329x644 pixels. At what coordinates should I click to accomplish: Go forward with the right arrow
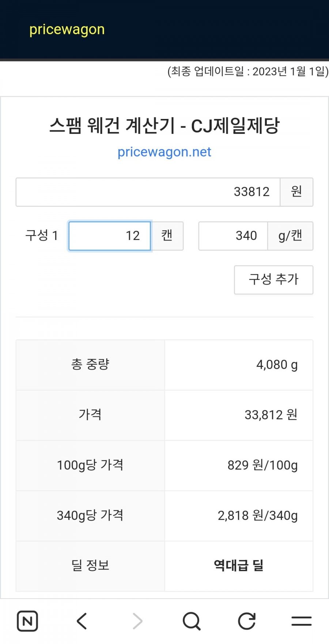pos(137,621)
